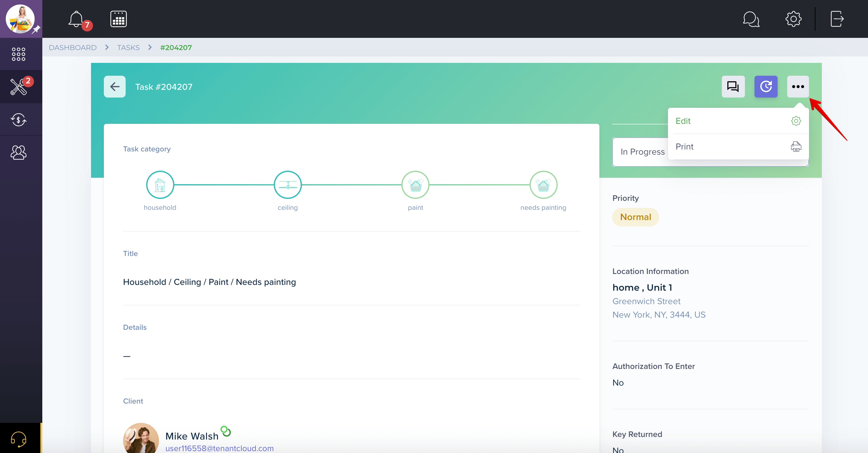Click 'New York, NY, 3444, US' text
This screenshot has height=453, width=868.
coord(659,315)
